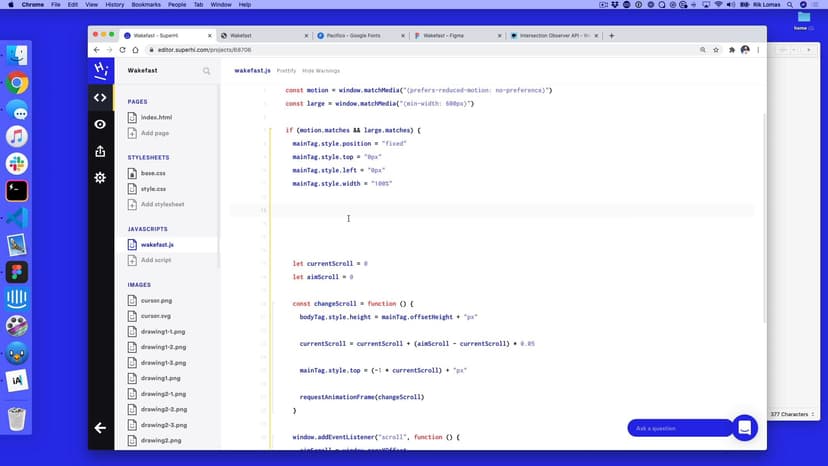The width and height of the screenshot is (828, 466).
Task: Select cursor.svg in Images list
Action: 156,315
